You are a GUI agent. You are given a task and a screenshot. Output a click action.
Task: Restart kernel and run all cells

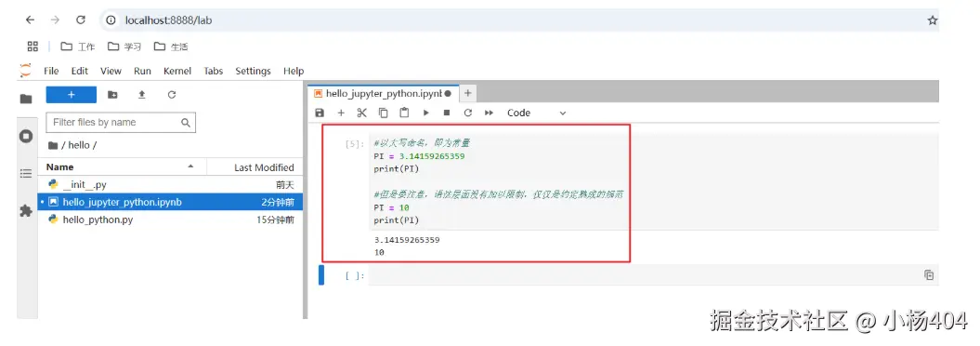[x=489, y=113]
